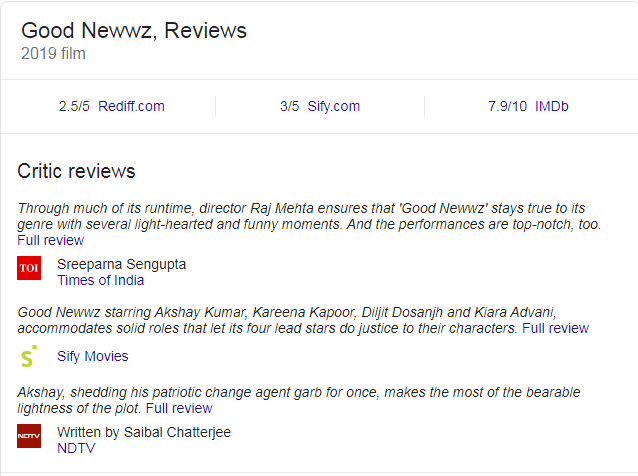Click the 7.9/10 IMDb rating score
638x476 pixels.
click(x=505, y=106)
